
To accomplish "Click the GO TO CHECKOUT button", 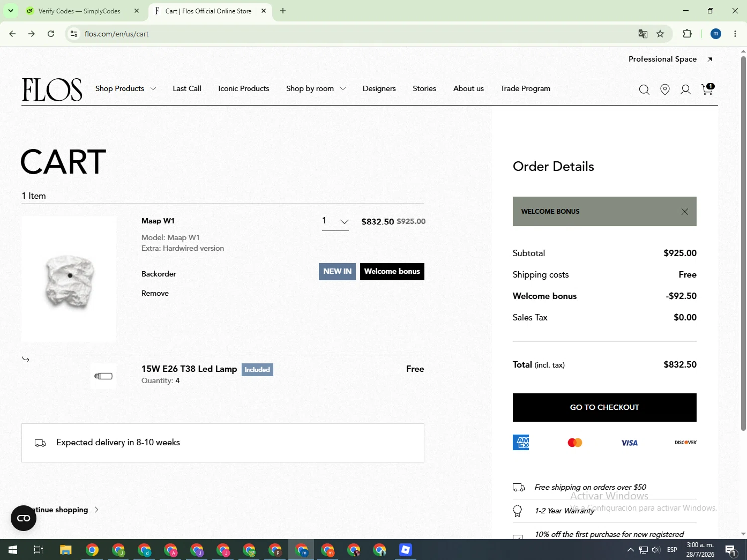I will click(x=605, y=407).
